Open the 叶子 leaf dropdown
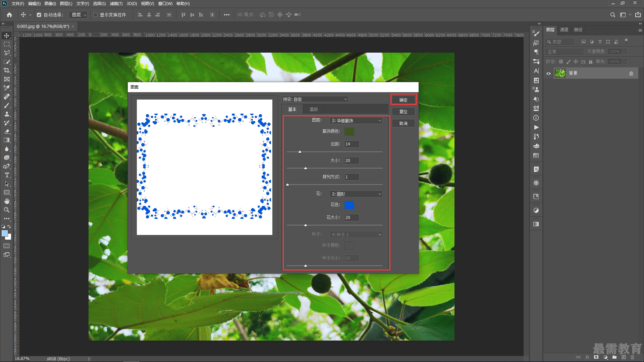This screenshot has height=362, width=644. (x=356, y=235)
